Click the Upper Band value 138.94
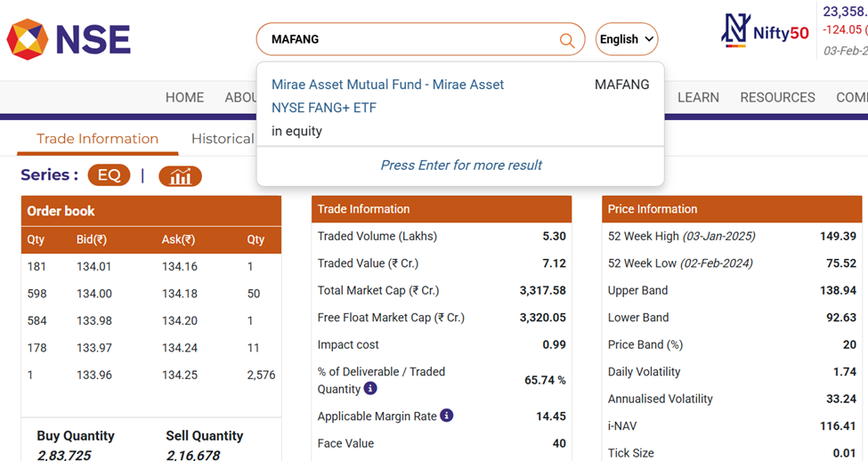The width and height of the screenshot is (868, 461). point(838,290)
